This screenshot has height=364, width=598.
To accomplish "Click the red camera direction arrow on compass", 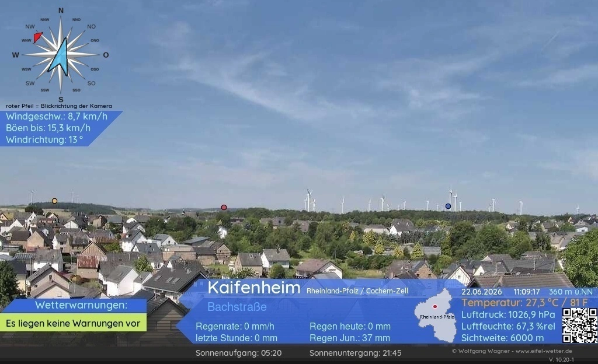I will [x=38, y=37].
